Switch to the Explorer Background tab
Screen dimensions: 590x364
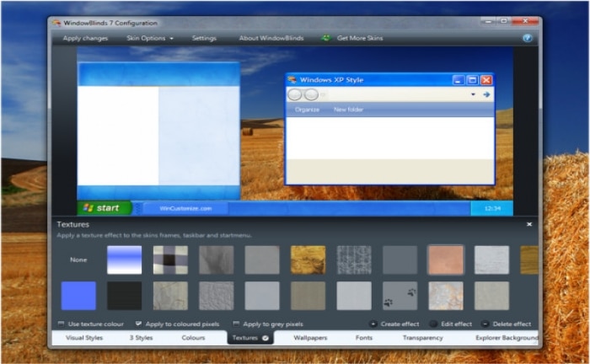coord(507,338)
